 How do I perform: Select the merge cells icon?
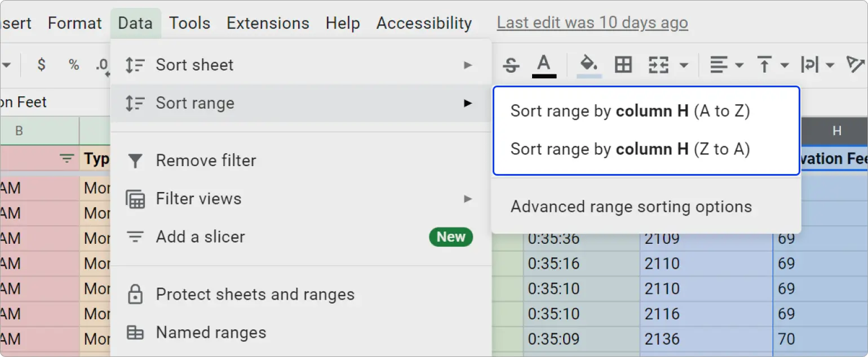coord(658,64)
